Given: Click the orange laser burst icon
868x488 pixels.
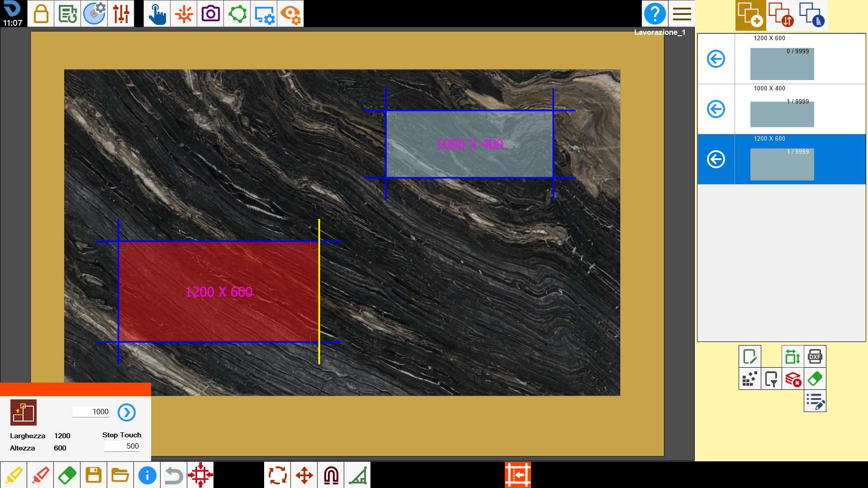Looking at the screenshot, I should tap(184, 14).
